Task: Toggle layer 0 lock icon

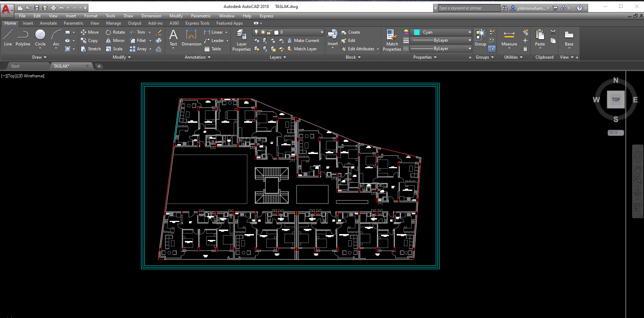Action: 269,32
